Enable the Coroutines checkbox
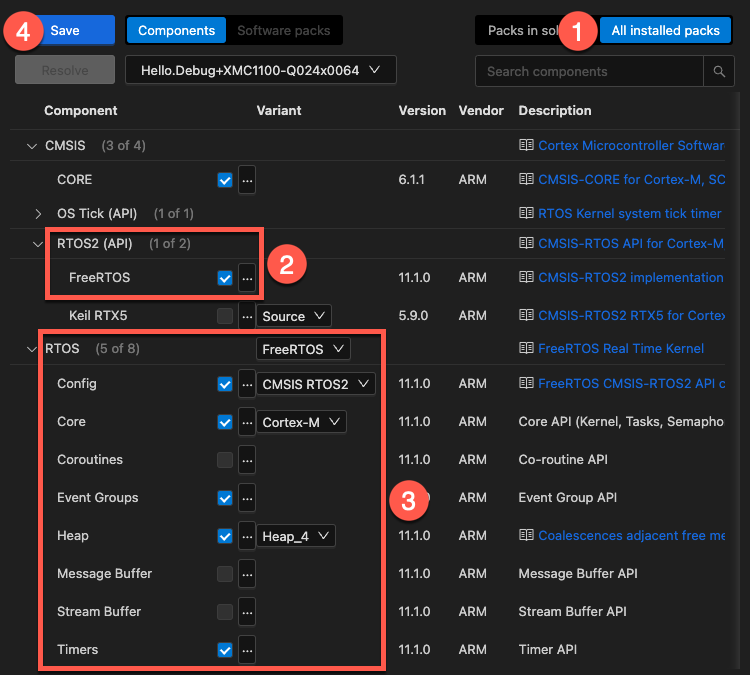 pos(225,460)
